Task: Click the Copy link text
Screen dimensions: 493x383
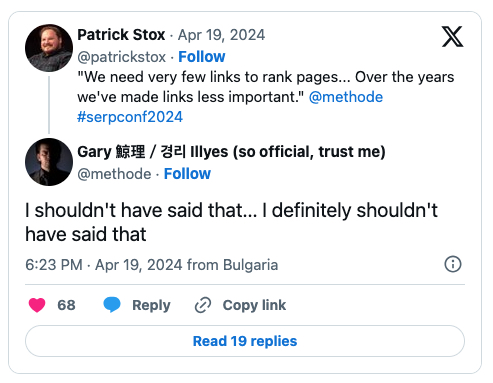Action: coord(254,305)
